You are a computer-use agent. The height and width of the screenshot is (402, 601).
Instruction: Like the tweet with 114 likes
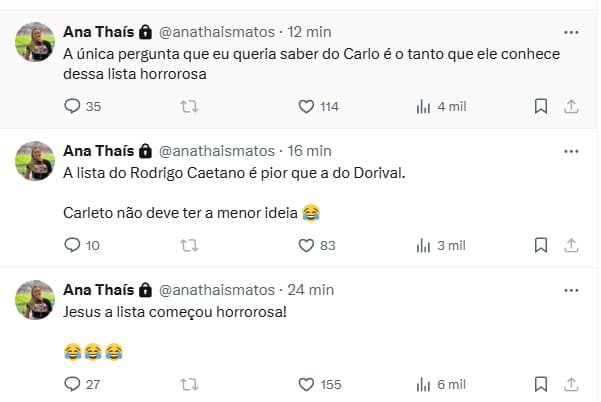point(307,106)
